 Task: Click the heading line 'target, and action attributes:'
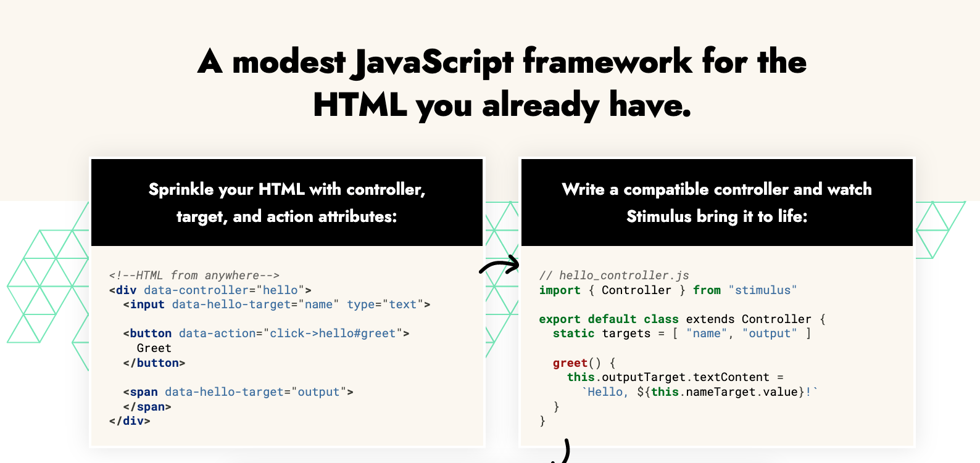click(287, 216)
